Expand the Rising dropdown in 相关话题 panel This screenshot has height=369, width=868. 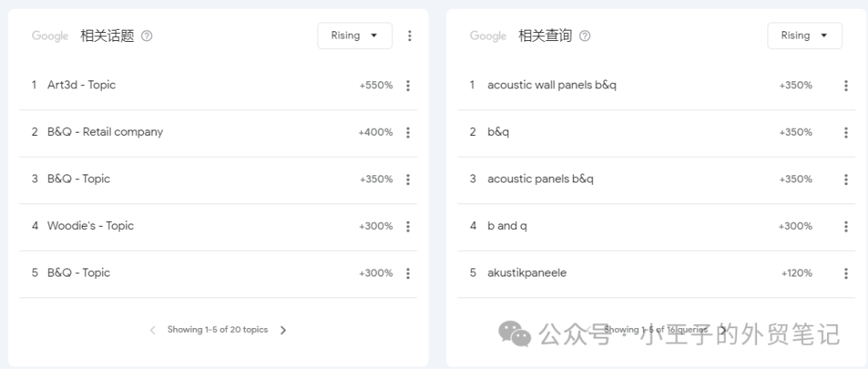354,36
